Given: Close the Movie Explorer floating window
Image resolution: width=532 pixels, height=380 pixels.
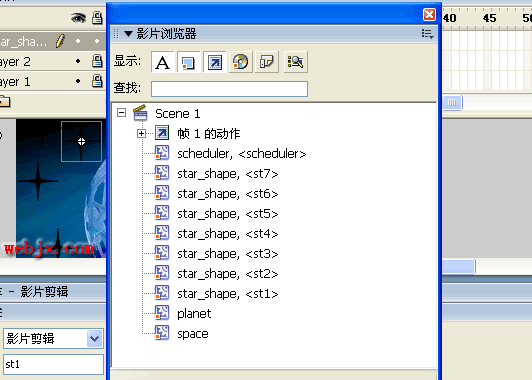Looking at the screenshot, I should 429,15.
